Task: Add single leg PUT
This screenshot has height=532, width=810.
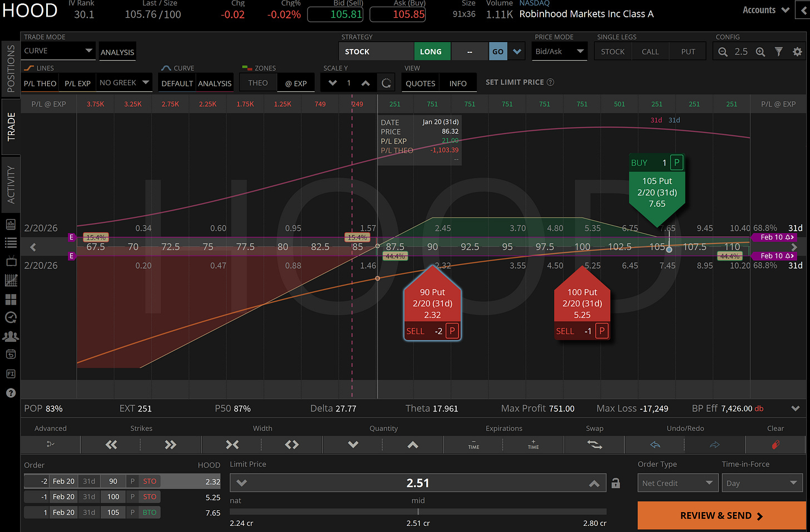Action: coord(688,52)
